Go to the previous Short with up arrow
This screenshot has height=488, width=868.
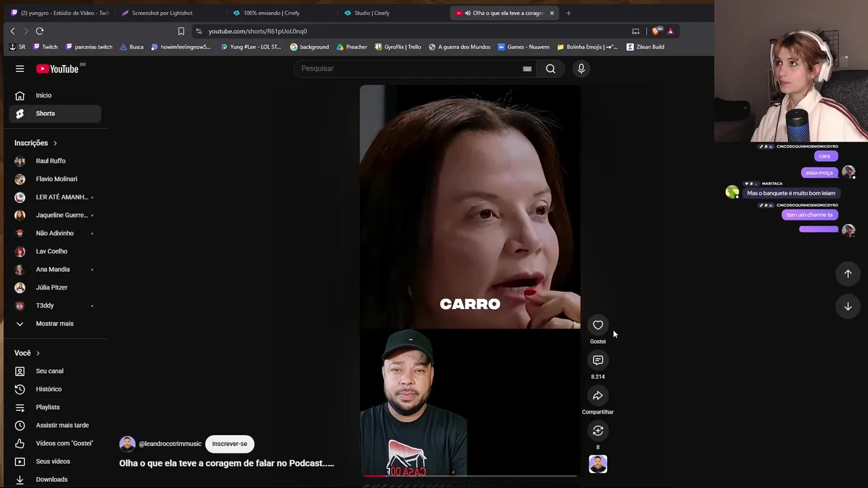tap(848, 274)
